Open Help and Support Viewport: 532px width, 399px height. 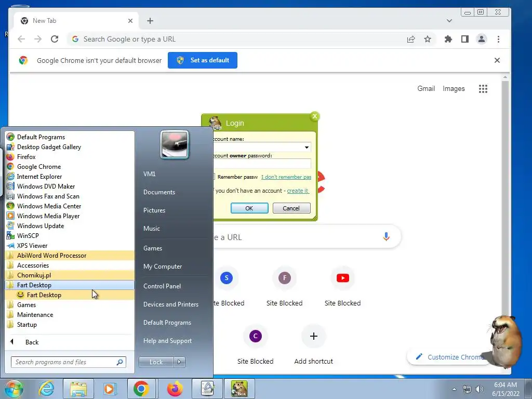tap(167, 341)
